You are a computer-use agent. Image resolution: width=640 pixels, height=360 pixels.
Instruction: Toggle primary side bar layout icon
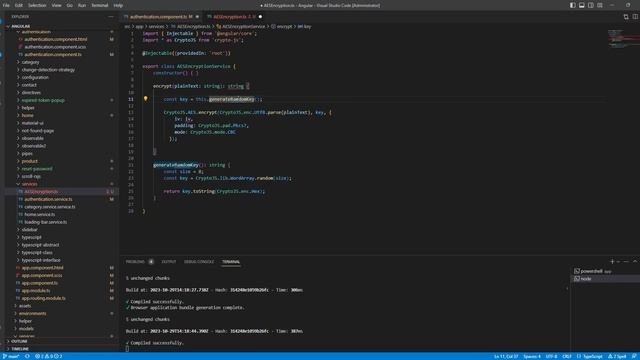point(573,5)
